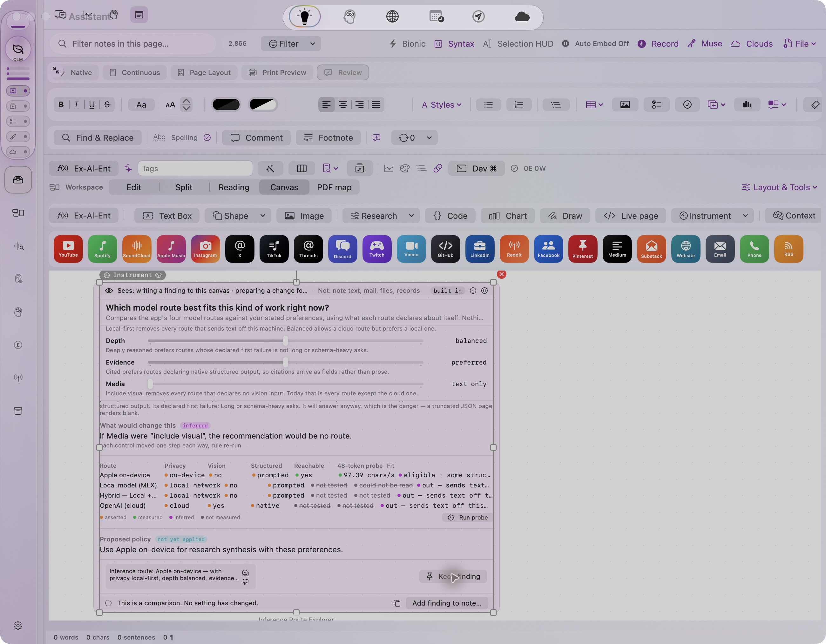Viewport: 826px width, 644px height.
Task: Click the Tags input field
Action: (x=195, y=169)
